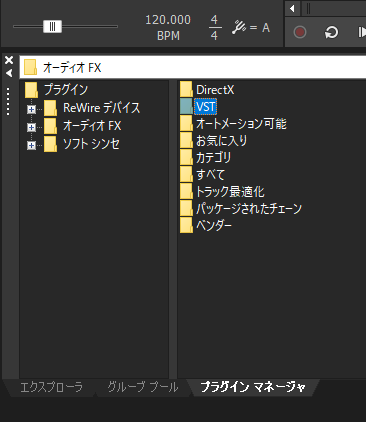Click the tempo slider thumb
Screen dimensions: 366x422
(52, 26)
